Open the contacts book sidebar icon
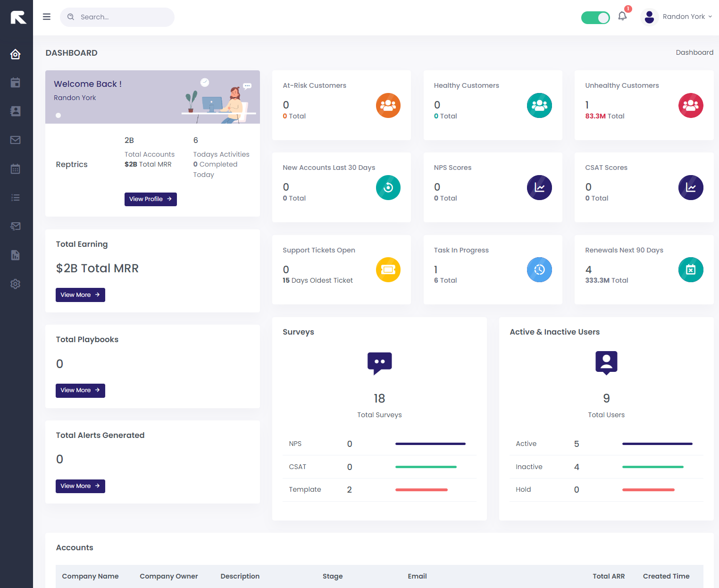Image resolution: width=719 pixels, height=588 pixels. 16,111
